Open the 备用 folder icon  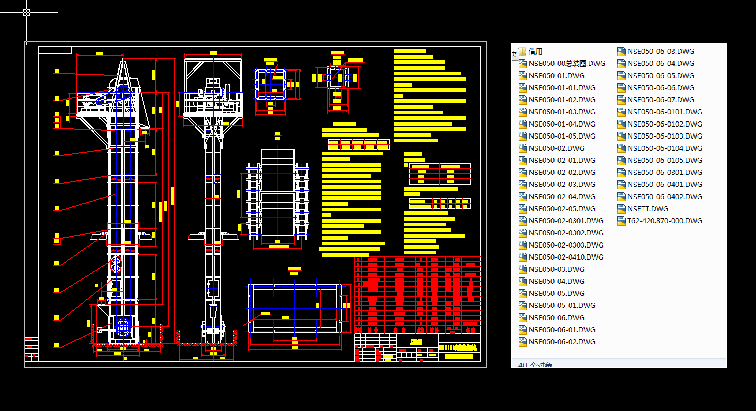point(521,51)
